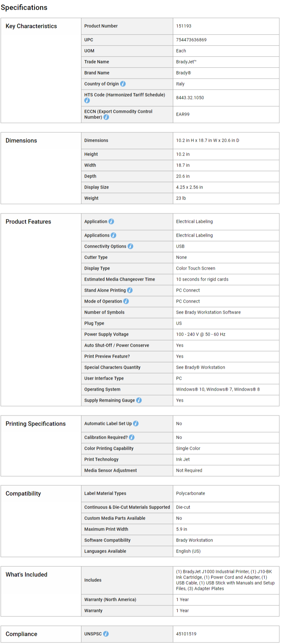Show info for the Application row

tap(111, 221)
